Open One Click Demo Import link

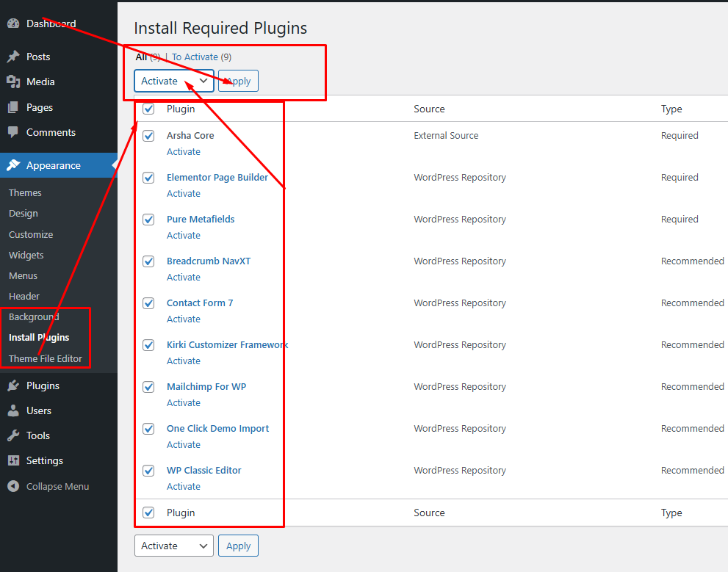pos(217,428)
